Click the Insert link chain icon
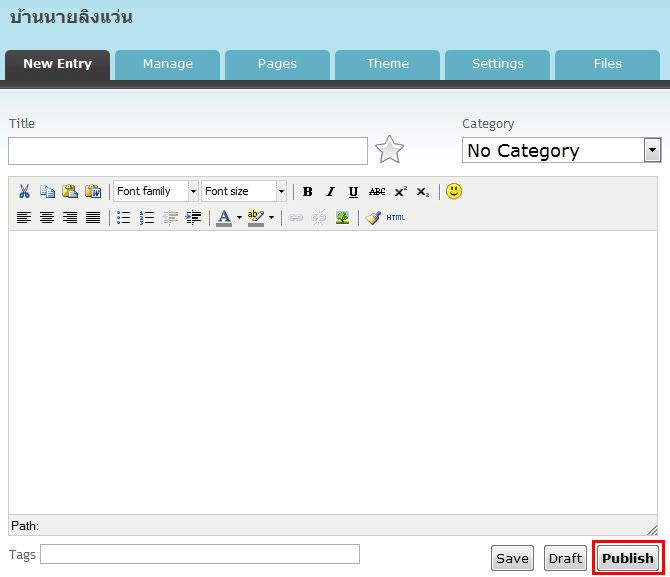The image size is (670, 577). coord(296,218)
